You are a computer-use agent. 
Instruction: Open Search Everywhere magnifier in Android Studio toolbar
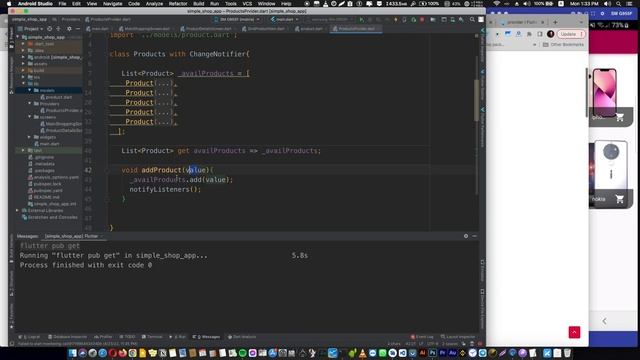coord(472,19)
